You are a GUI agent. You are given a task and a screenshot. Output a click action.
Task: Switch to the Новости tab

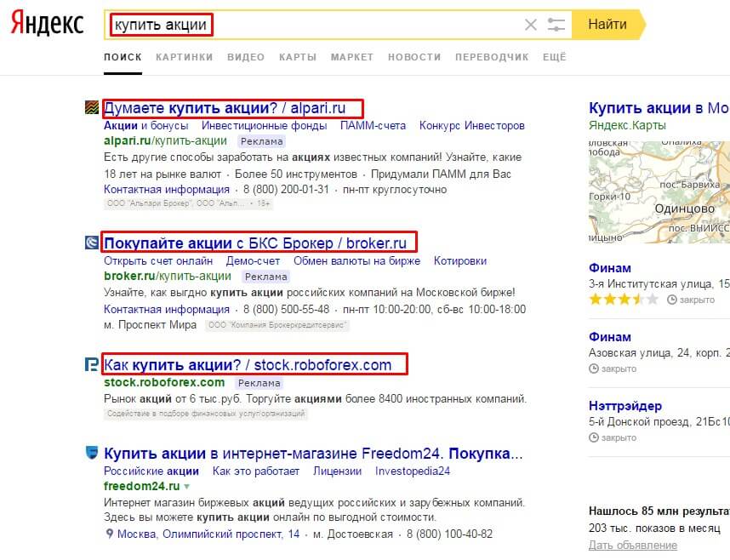[414, 57]
